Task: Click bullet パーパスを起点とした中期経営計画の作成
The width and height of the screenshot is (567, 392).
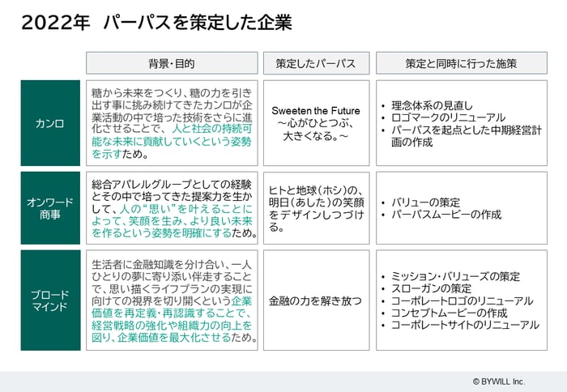Action: click(466, 136)
